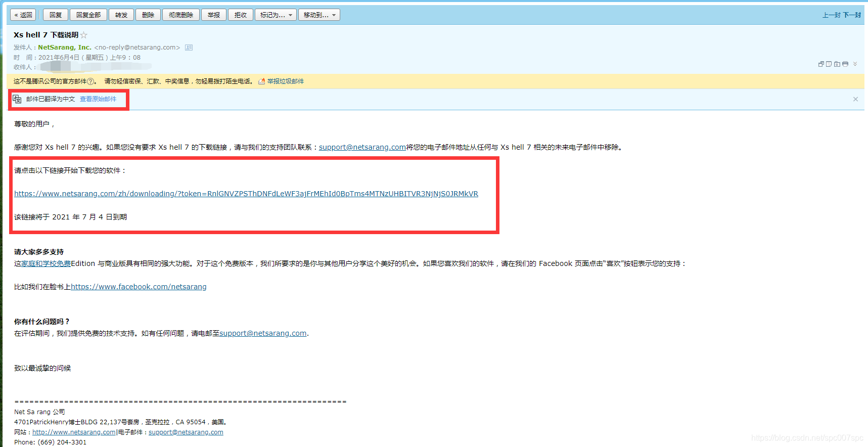The width and height of the screenshot is (868, 447).
Task: Click the 转发 forward button
Action: pyautogui.click(x=121, y=15)
